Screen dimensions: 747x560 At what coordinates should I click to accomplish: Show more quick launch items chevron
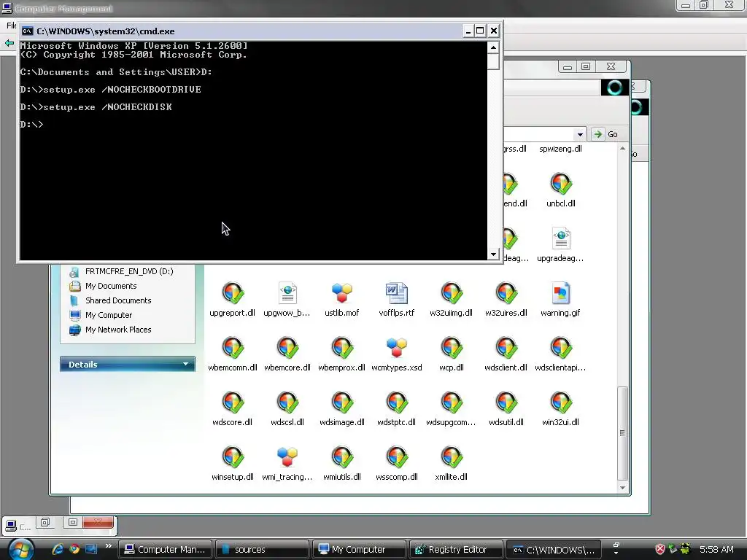pyautogui.click(x=109, y=545)
